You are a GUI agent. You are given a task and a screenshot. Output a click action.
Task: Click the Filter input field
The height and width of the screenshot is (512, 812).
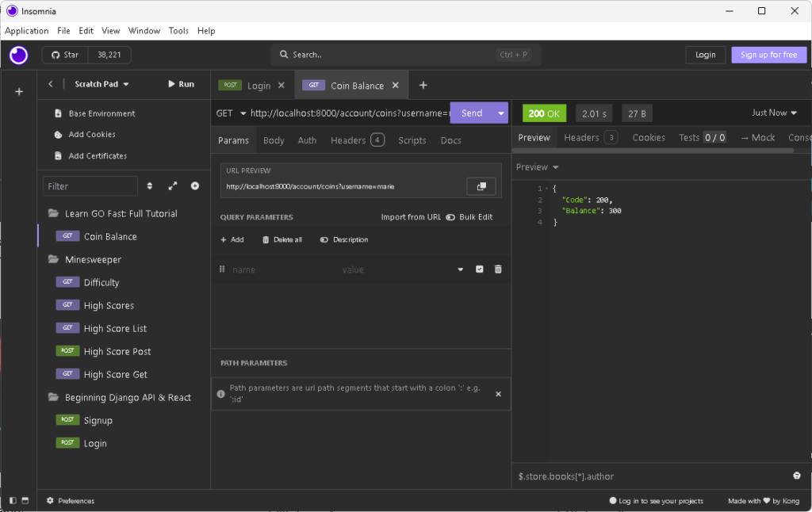pyautogui.click(x=90, y=185)
